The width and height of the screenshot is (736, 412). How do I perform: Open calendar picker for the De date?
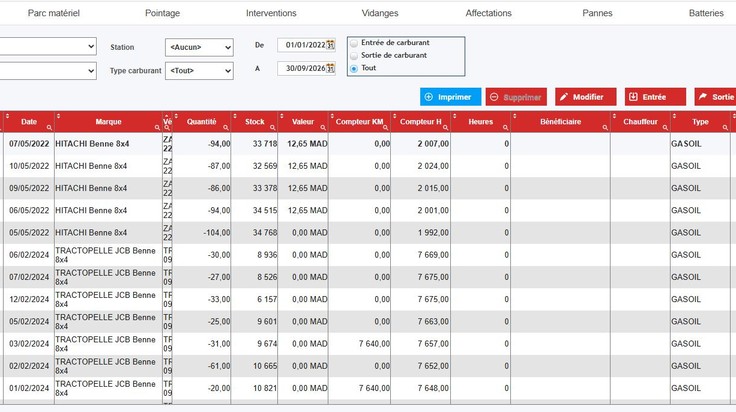(x=330, y=45)
